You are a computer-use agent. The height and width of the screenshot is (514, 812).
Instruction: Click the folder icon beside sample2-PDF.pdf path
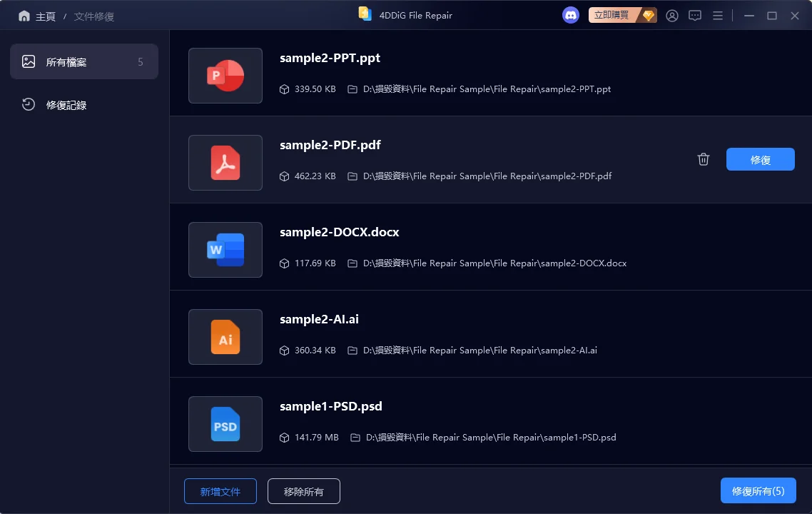click(x=352, y=176)
